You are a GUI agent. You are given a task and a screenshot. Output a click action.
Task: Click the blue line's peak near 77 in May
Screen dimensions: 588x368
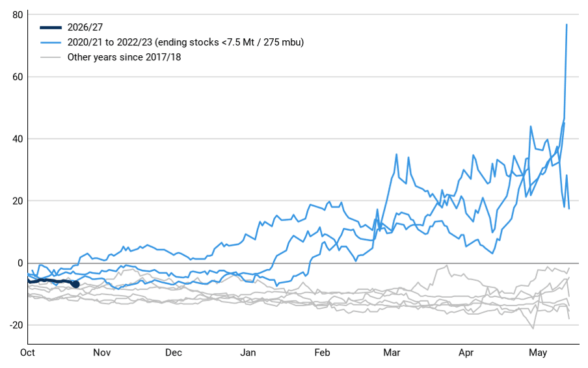tap(567, 25)
